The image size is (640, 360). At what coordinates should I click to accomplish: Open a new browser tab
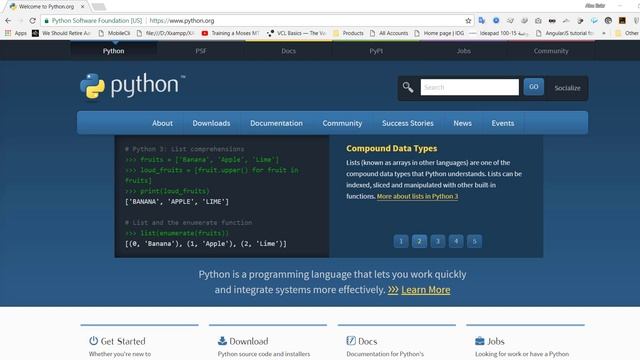pyautogui.click(x=99, y=7)
